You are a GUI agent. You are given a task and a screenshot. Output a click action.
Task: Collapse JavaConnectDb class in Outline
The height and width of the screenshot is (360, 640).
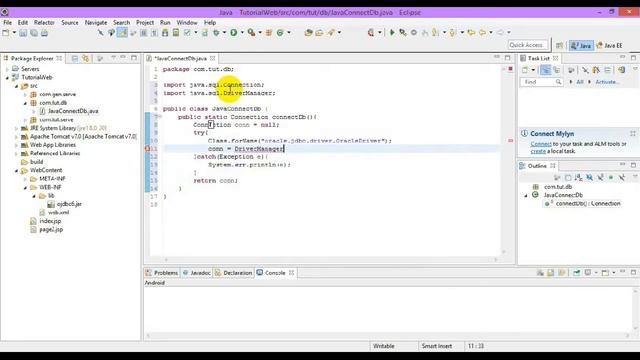click(x=526, y=196)
